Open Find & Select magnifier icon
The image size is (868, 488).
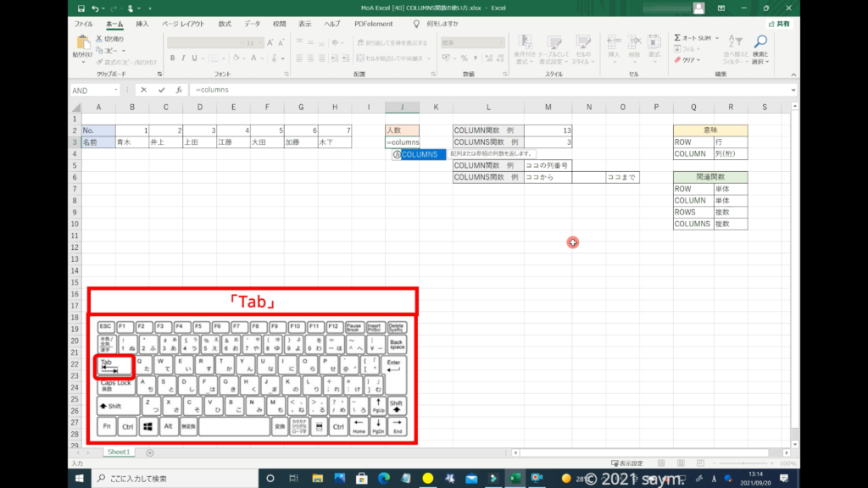point(760,42)
